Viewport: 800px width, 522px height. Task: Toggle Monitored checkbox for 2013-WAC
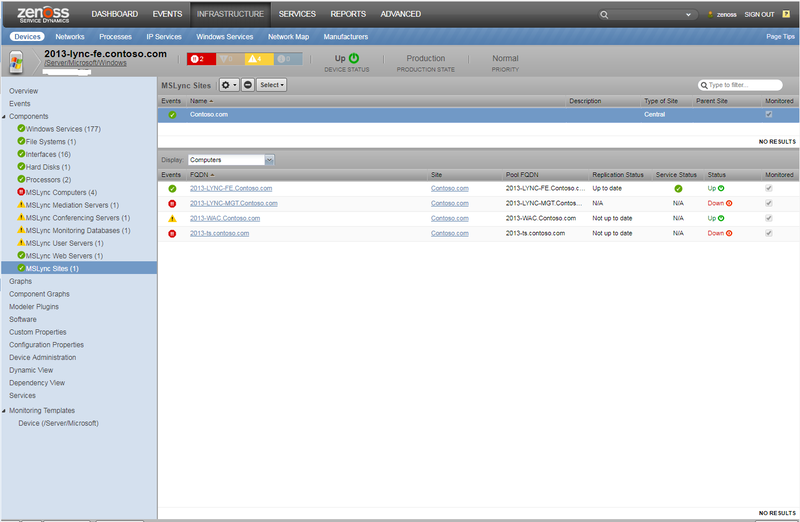[x=769, y=218]
